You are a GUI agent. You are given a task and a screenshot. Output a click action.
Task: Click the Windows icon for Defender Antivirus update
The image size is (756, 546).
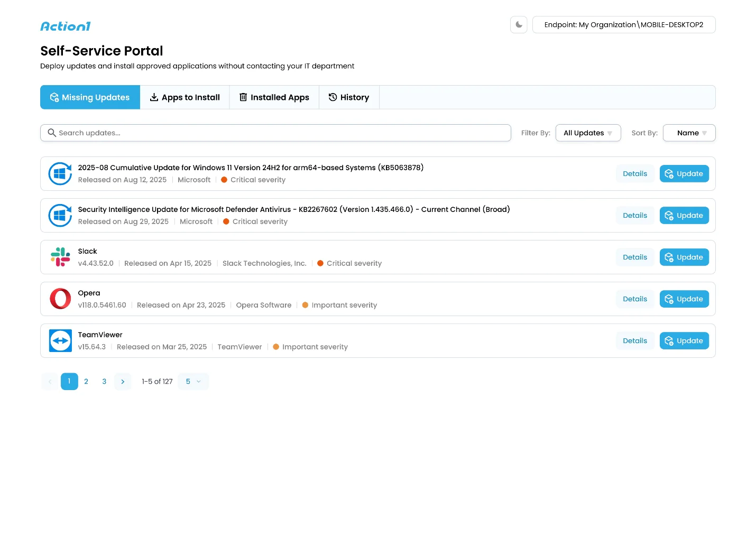point(60,216)
